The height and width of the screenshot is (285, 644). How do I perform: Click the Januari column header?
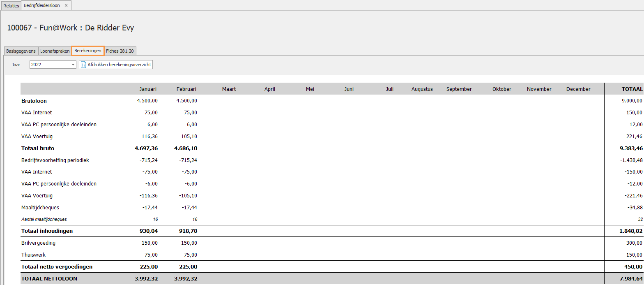click(x=148, y=89)
